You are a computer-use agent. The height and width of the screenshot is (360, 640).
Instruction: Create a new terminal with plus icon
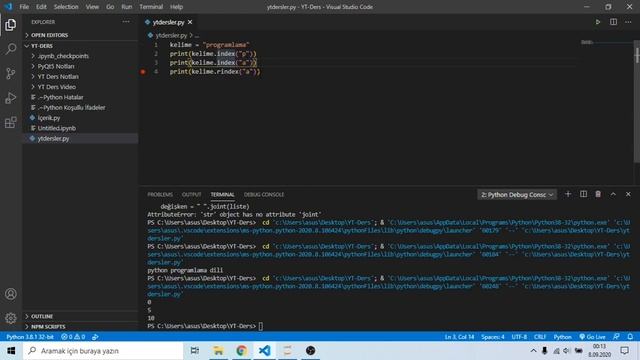pyautogui.click(x=568, y=194)
